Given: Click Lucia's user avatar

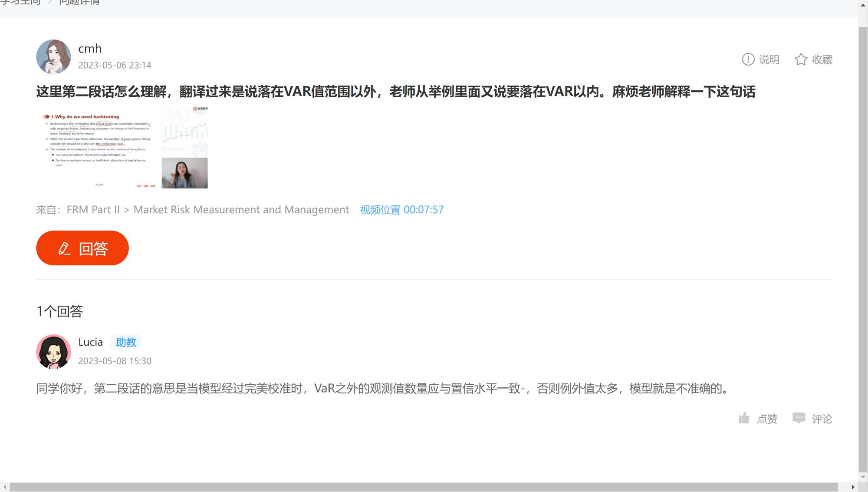Looking at the screenshot, I should (x=53, y=351).
